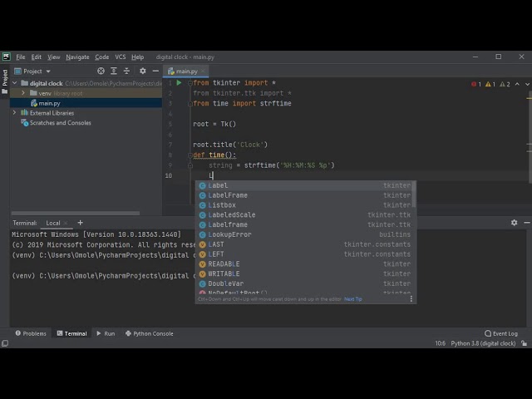The width and height of the screenshot is (532, 399).
Task: Expand the venv library root folder
Action: 23,93
